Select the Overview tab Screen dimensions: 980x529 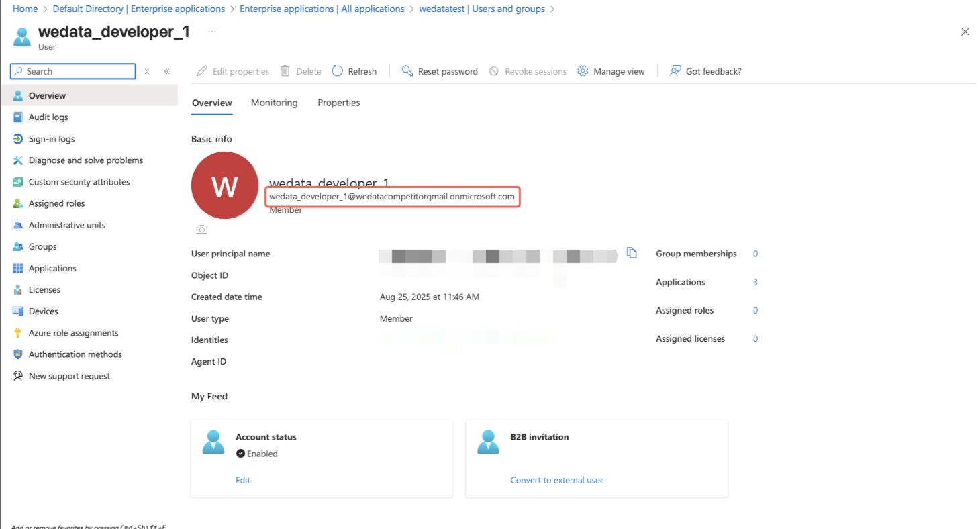click(212, 103)
